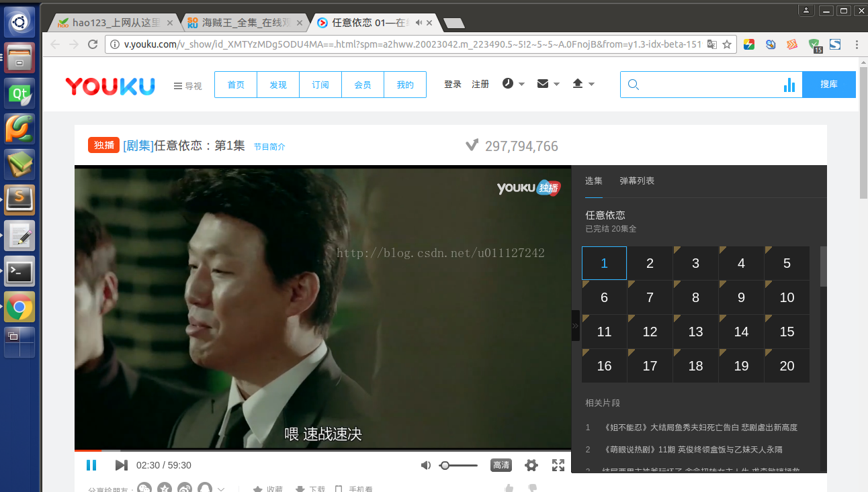Screen dimensions: 868x492
Task: Reload the current Youku page
Action: (x=93, y=44)
